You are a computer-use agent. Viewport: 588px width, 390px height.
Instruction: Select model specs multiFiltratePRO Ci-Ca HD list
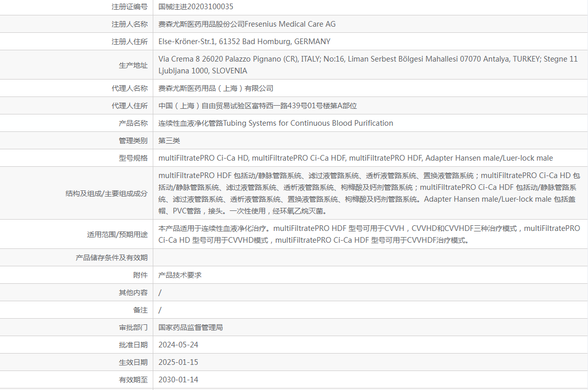(x=355, y=158)
